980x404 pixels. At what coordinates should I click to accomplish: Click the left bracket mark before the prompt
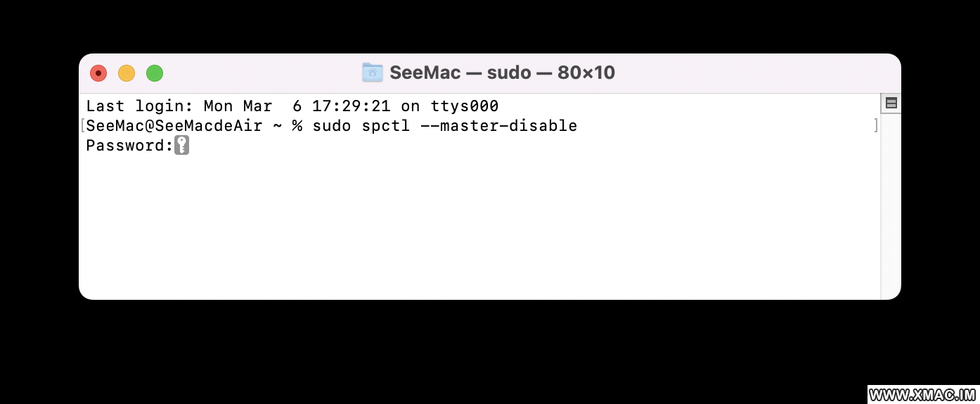pyautogui.click(x=82, y=126)
